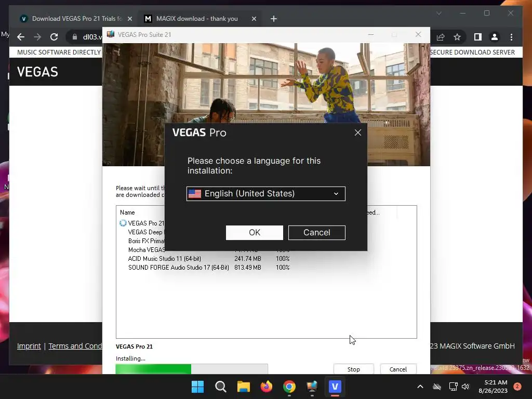Image resolution: width=532 pixels, height=399 pixels.
Task: Minimize the VEGAS Pro Suite 21 window
Action: (x=371, y=35)
